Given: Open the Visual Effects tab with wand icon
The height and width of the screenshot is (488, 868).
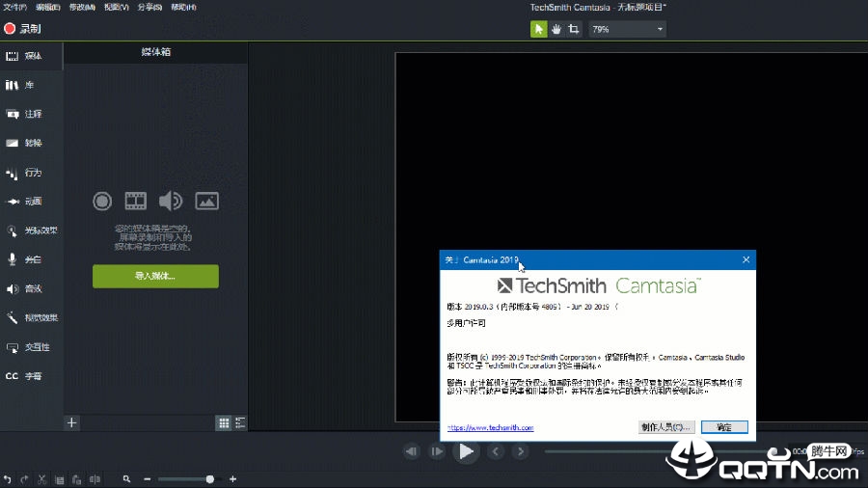Looking at the screenshot, I should coord(32,317).
